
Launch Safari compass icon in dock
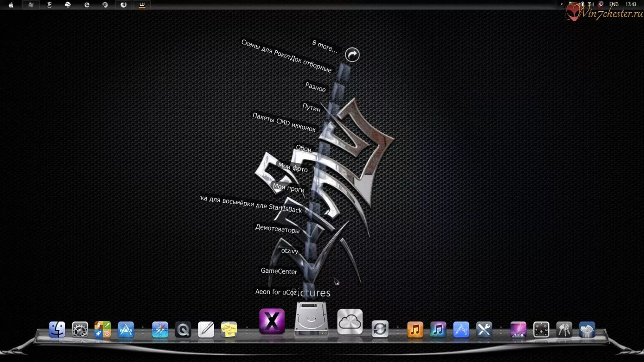click(x=160, y=330)
